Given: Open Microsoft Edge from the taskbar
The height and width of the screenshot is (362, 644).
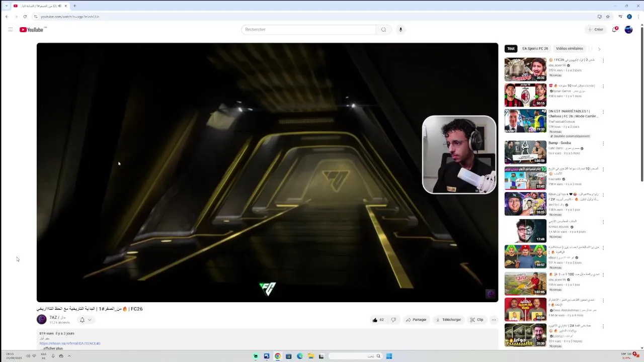Looking at the screenshot, I should (x=299, y=356).
